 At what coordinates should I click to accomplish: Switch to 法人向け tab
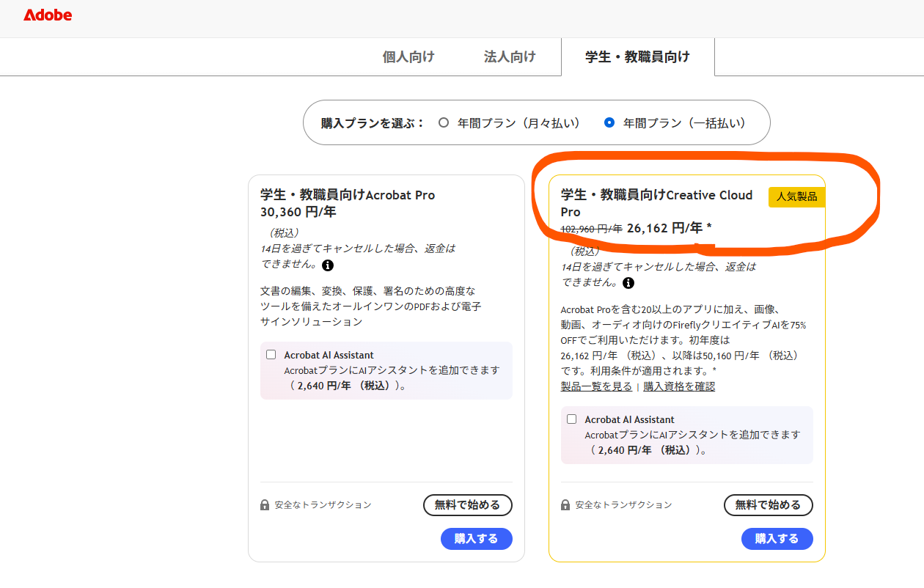point(510,56)
